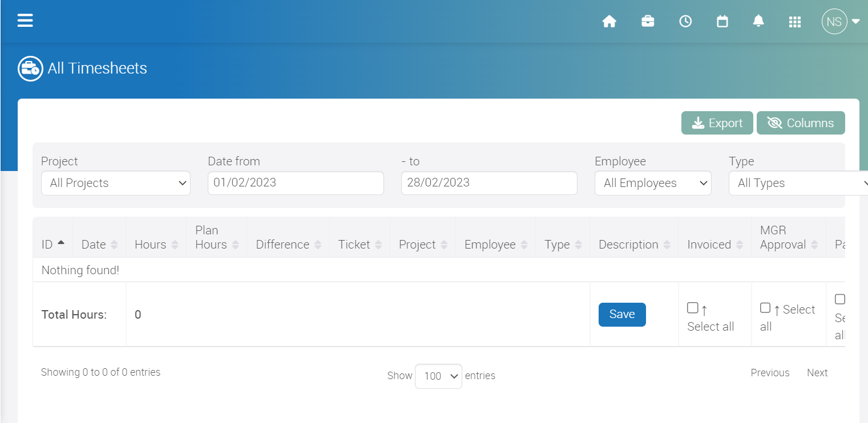Click the briefcase icon in the top bar
The width and height of the screenshot is (868, 423).
tap(648, 21)
